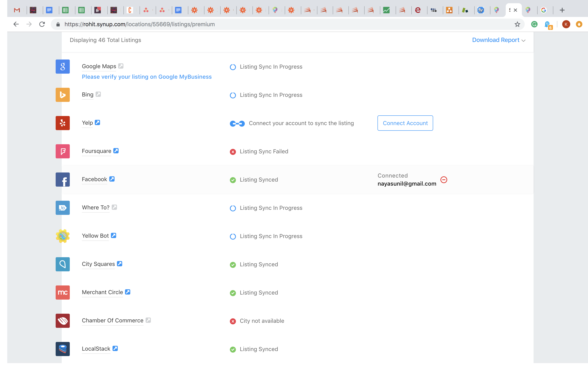Viewport: 588px width, 372px height.
Task: Click the Listing Sync In Progress status for Bing
Action: [x=271, y=95]
